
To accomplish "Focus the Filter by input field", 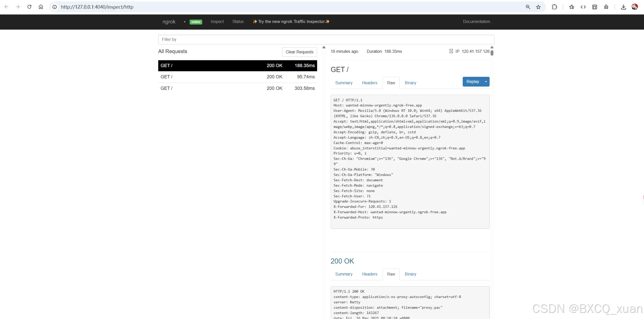I will pos(326,39).
